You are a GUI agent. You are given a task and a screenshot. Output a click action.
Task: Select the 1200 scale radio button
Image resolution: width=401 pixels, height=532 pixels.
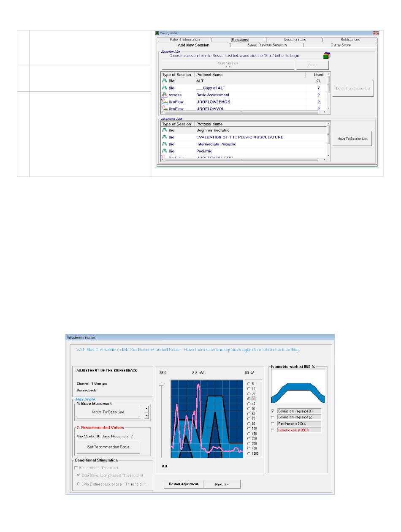tap(248, 454)
